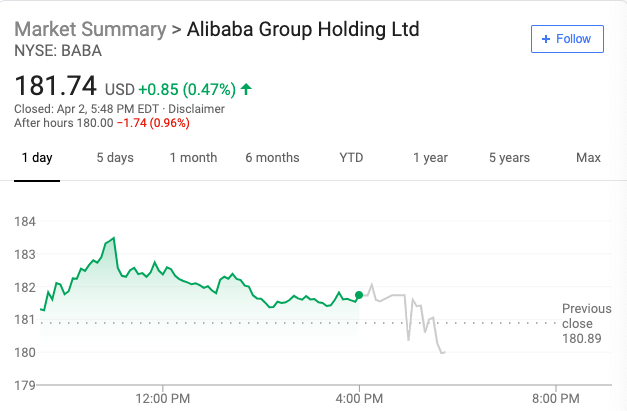Open the Market Summary link
Viewport: 627px width, 411px height.
pyautogui.click(x=90, y=29)
